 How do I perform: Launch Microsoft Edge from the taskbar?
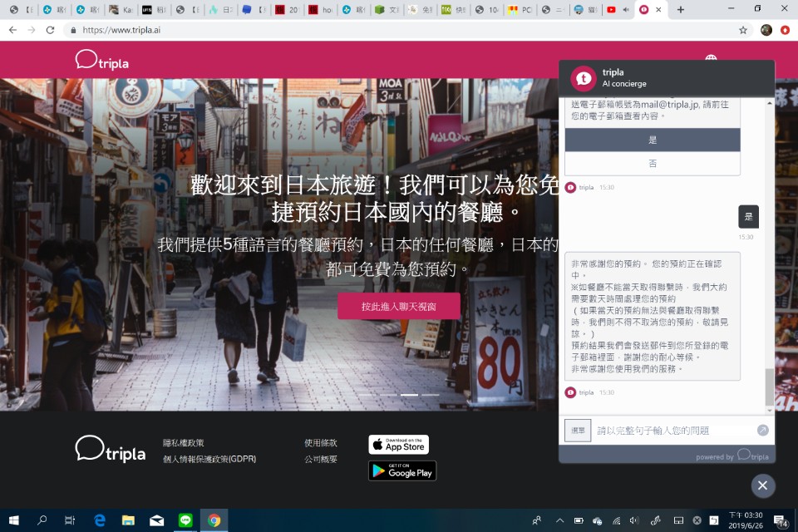(x=100, y=520)
